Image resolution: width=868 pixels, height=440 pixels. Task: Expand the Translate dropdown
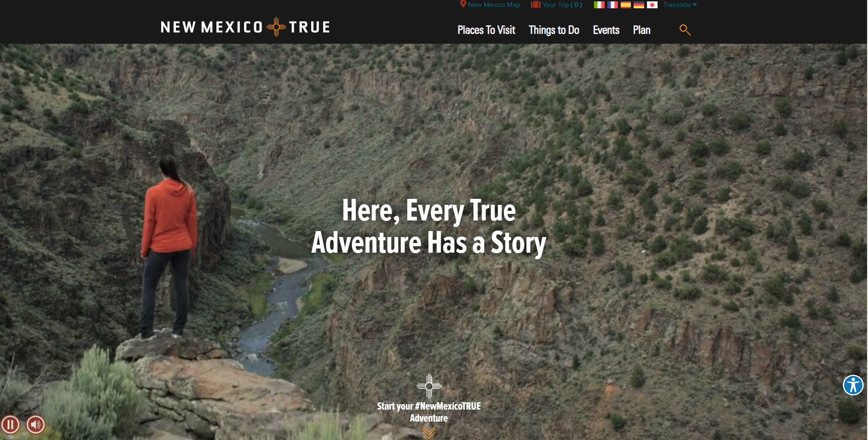coord(680,5)
